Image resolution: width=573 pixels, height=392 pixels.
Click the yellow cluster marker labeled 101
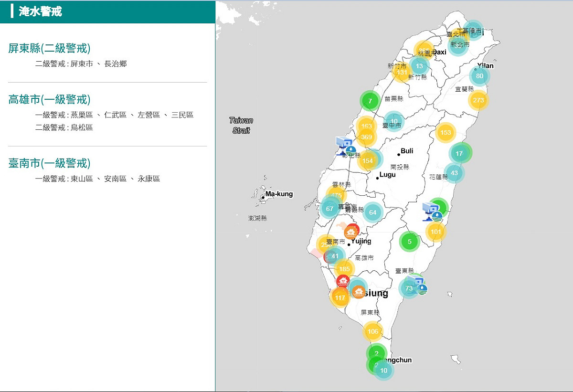tap(435, 232)
